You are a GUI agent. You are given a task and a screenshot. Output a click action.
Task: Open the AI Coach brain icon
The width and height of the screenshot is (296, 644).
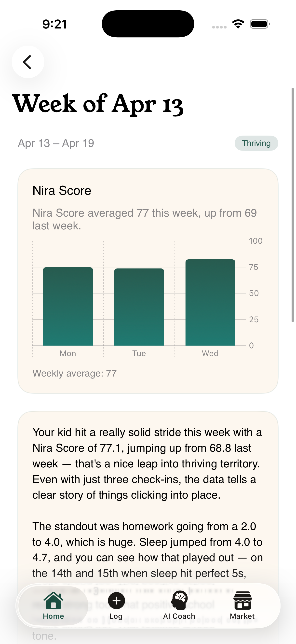(x=179, y=601)
